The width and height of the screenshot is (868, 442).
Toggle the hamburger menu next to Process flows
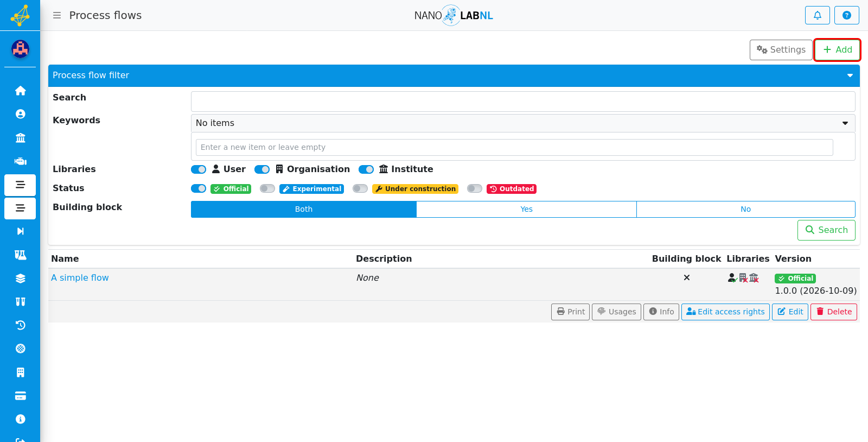point(57,15)
